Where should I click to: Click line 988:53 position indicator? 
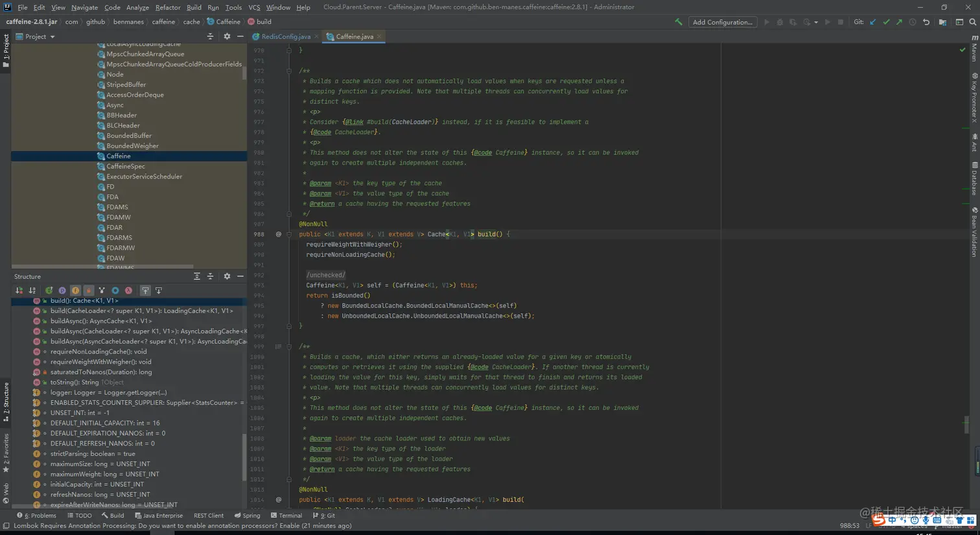[849, 526]
